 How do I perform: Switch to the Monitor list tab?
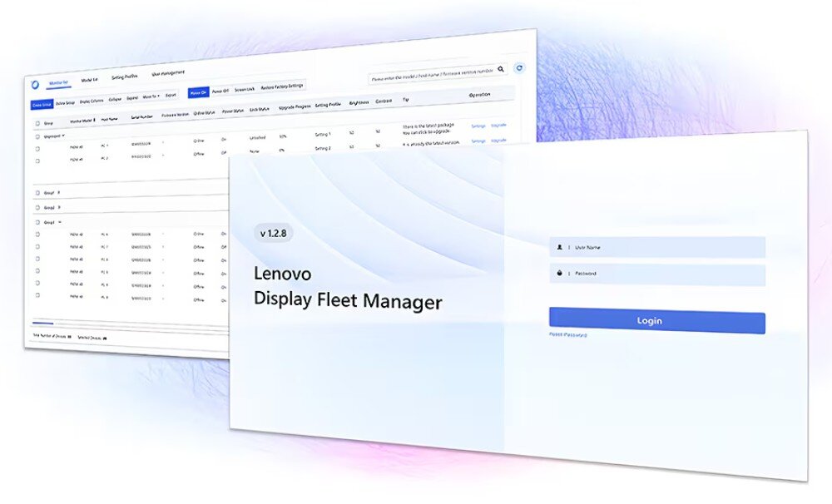[x=58, y=83]
